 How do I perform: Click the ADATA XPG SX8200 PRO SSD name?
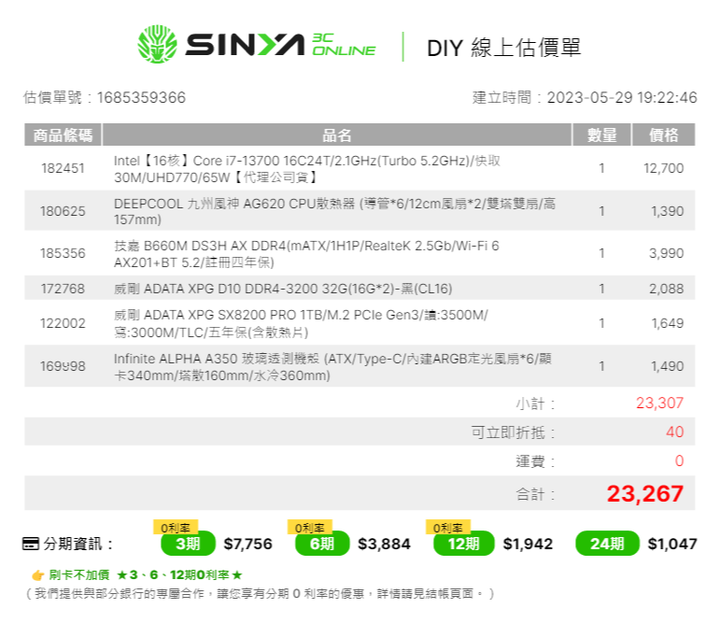[301, 323]
